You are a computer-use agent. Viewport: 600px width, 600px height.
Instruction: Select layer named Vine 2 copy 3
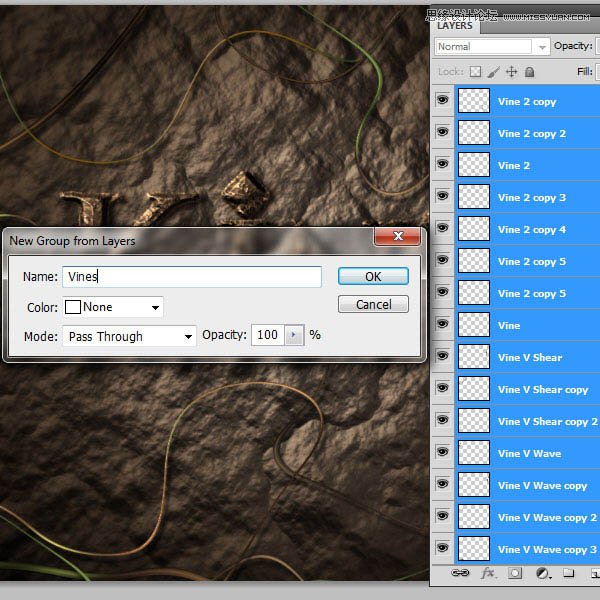point(528,197)
